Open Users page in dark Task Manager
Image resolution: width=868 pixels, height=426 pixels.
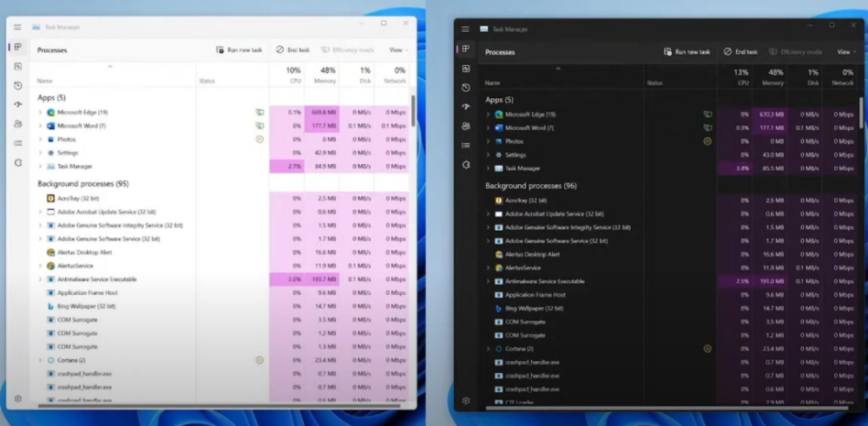465,126
